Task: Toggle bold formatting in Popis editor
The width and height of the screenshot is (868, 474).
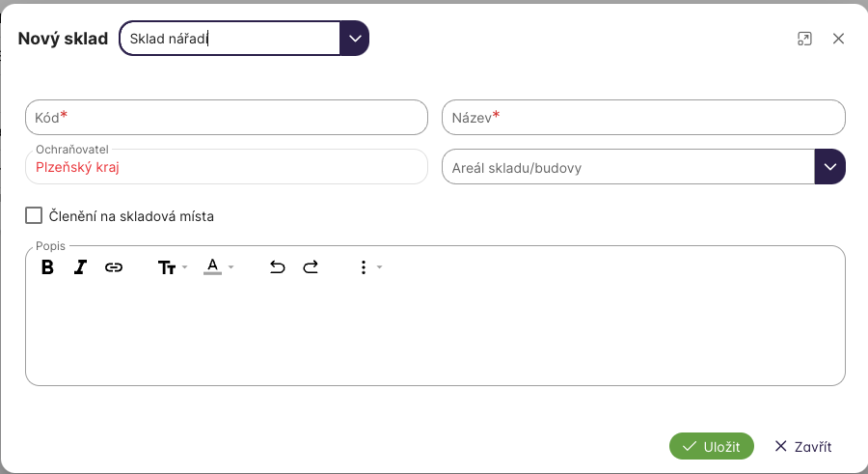Action: [47, 267]
